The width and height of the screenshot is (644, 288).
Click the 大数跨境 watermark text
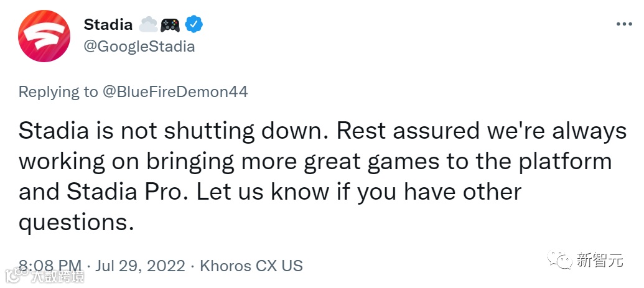click(x=57, y=277)
